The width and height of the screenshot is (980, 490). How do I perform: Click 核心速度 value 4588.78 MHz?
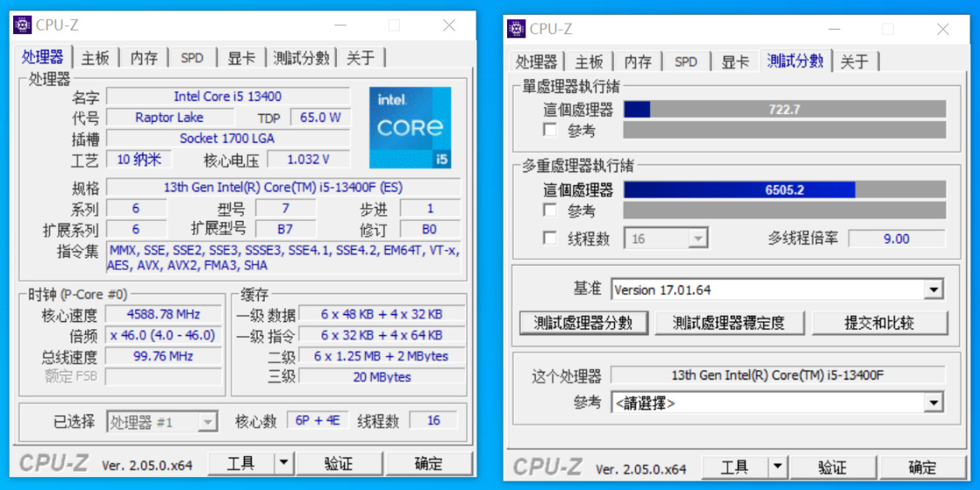[x=163, y=314]
